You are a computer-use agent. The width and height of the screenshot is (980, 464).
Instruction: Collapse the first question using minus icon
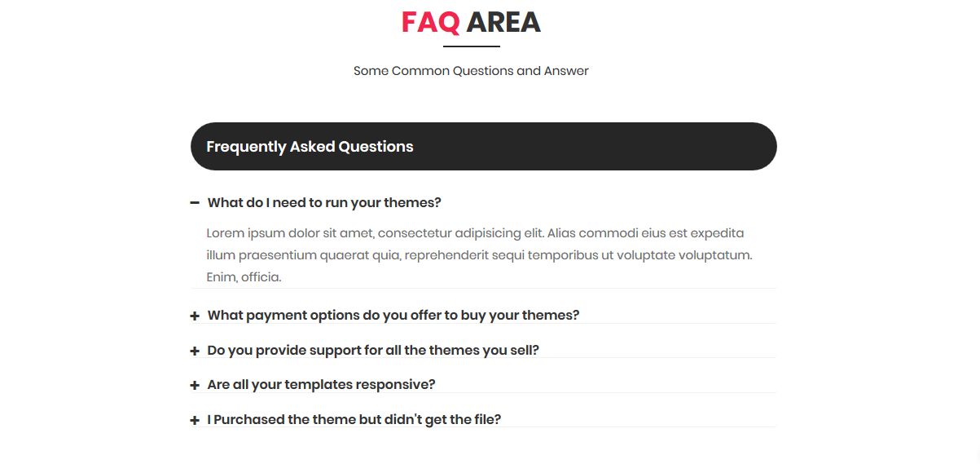[195, 202]
